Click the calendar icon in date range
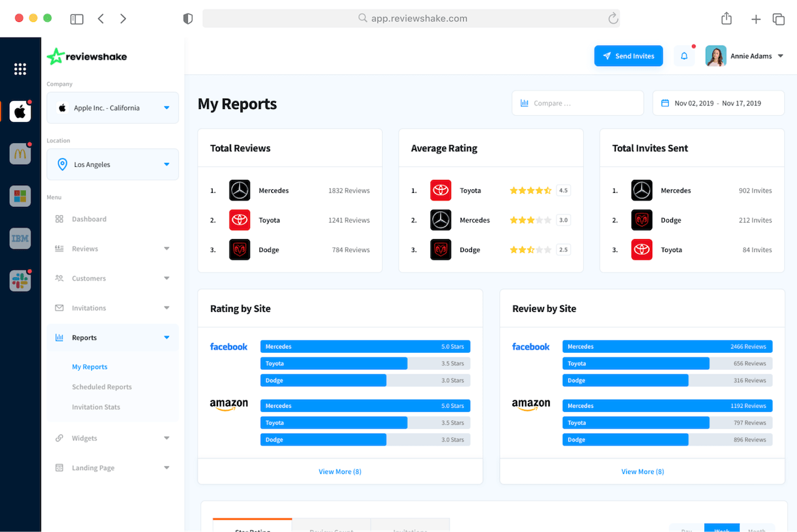This screenshot has width=797, height=532. pos(665,103)
